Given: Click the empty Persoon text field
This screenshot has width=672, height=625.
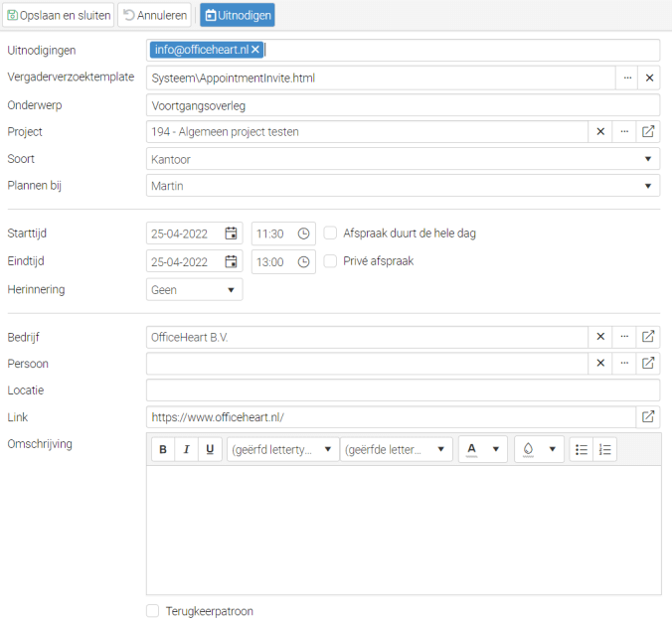Looking at the screenshot, I should (x=367, y=364).
